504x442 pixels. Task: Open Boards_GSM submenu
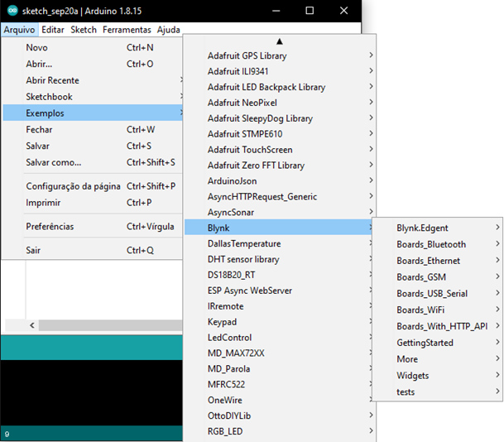pyautogui.click(x=438, y=277)
